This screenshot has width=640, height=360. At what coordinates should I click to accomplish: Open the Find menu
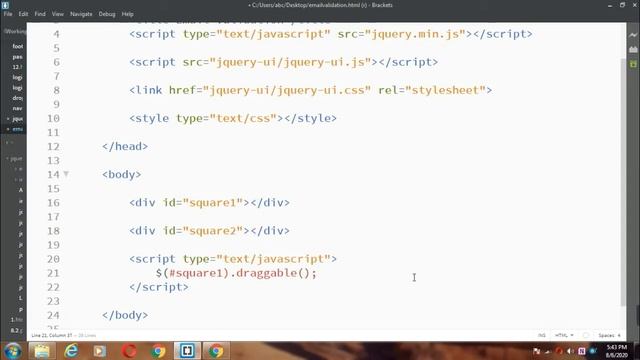pyautogui.click(x=40, y=14)
